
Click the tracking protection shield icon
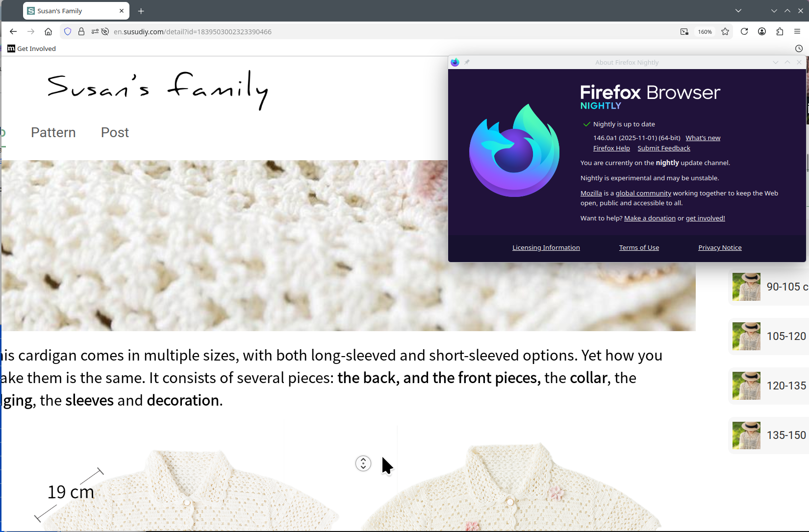pyautogui.click(x=68, y=32)
